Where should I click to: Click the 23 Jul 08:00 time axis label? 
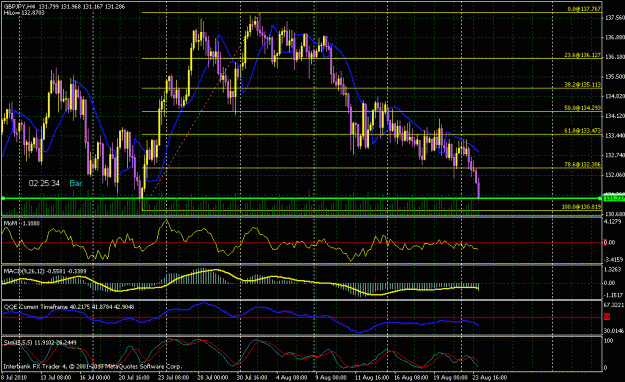[x=173, y=378]
